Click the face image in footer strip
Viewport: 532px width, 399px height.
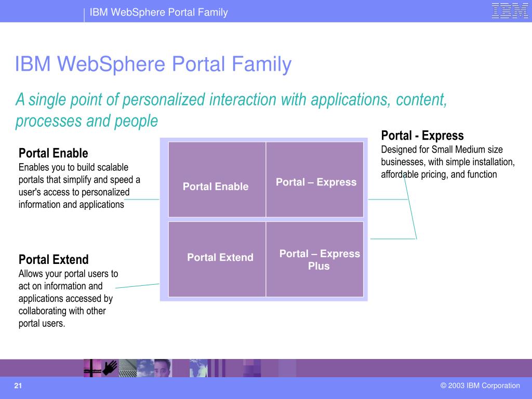(163, 368)
